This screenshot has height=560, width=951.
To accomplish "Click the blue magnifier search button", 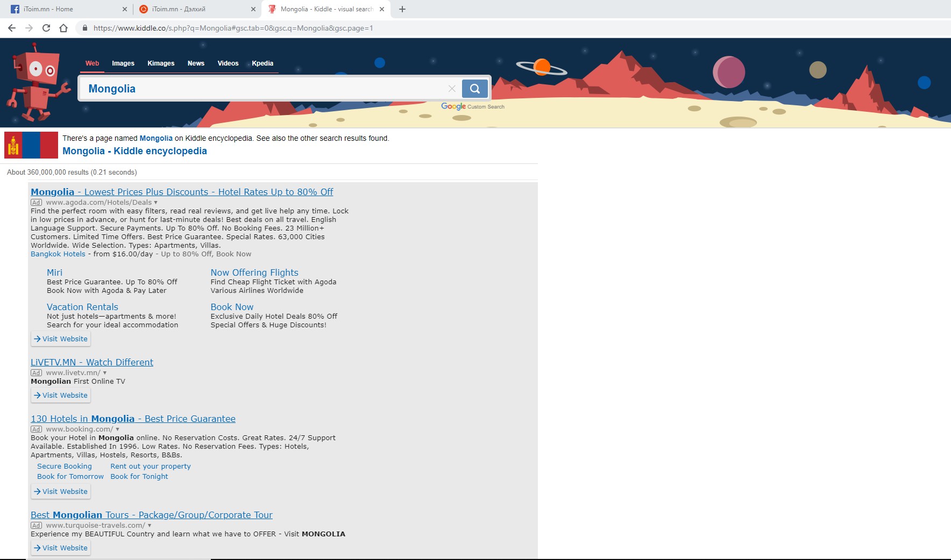I will click(474, 89).
